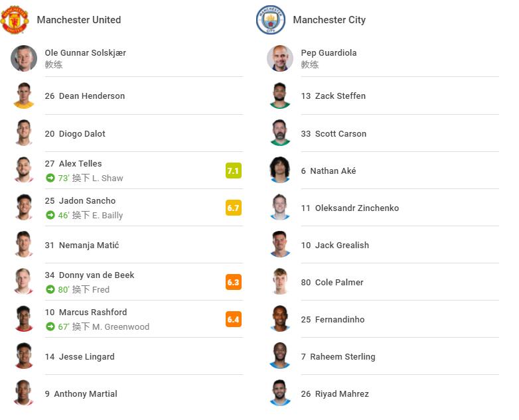Click Marcus Rashford's substitution arrow icon
519x420 pixels.
[50, 326]
